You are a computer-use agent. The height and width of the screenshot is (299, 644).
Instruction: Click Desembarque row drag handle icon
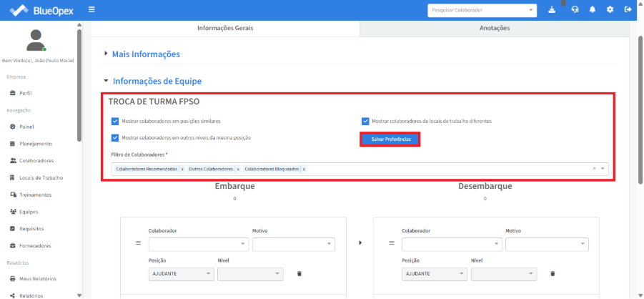pos(392,243)
